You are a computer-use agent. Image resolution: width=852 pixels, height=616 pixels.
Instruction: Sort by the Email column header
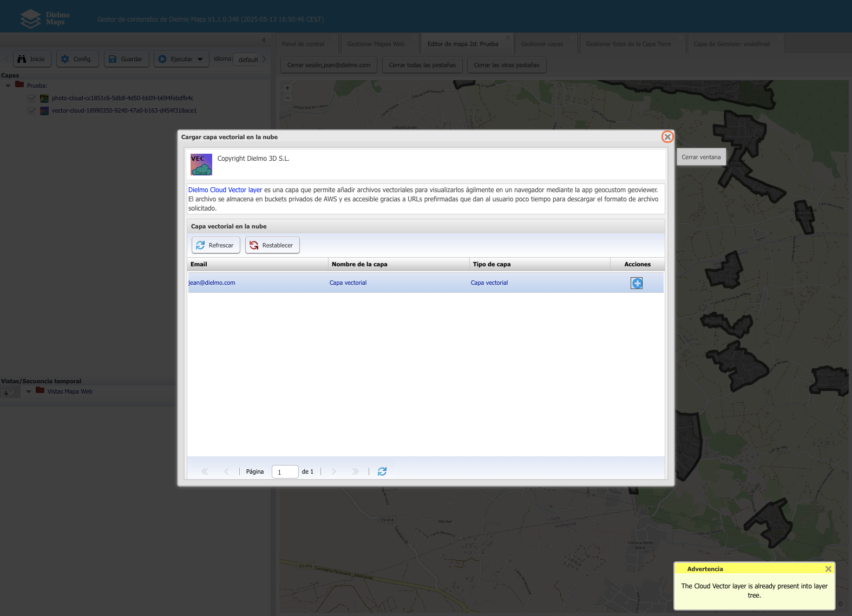(258, 264)
